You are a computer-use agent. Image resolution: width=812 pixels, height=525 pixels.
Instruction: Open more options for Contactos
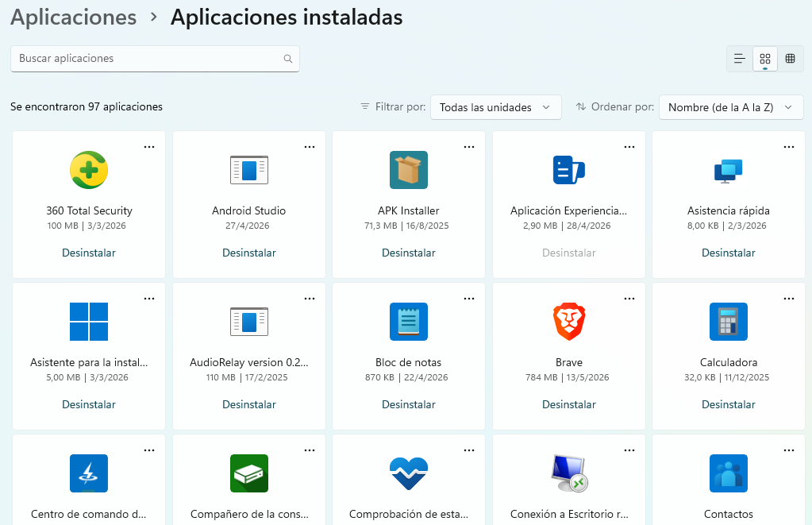coord(789,451)
